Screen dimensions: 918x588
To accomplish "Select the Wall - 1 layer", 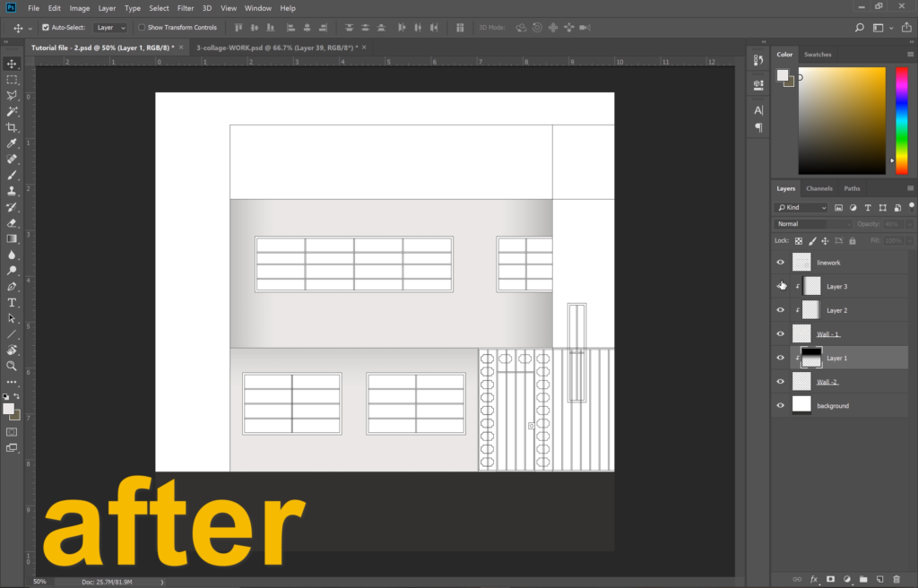I will (828, 334).
